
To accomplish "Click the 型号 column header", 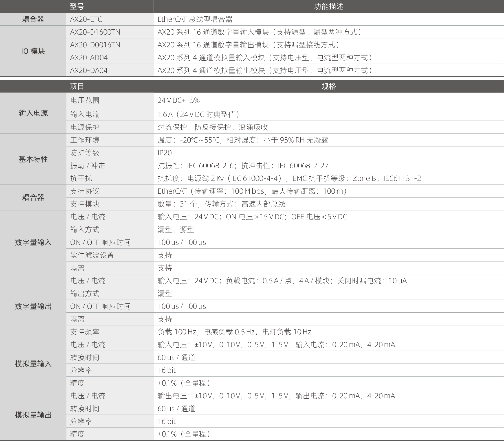I will pyautogui.click(x=77, y=7).
